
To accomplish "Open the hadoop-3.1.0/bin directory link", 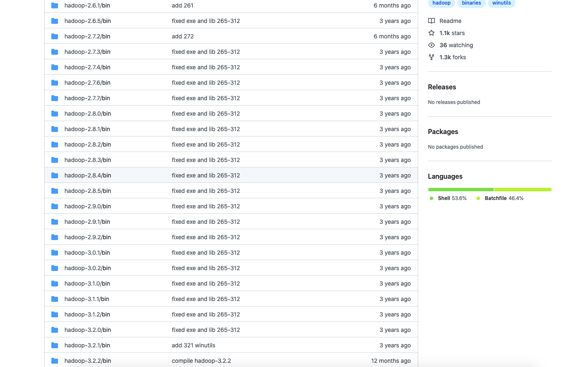I will pyautogui.click(x=87, y=283).
